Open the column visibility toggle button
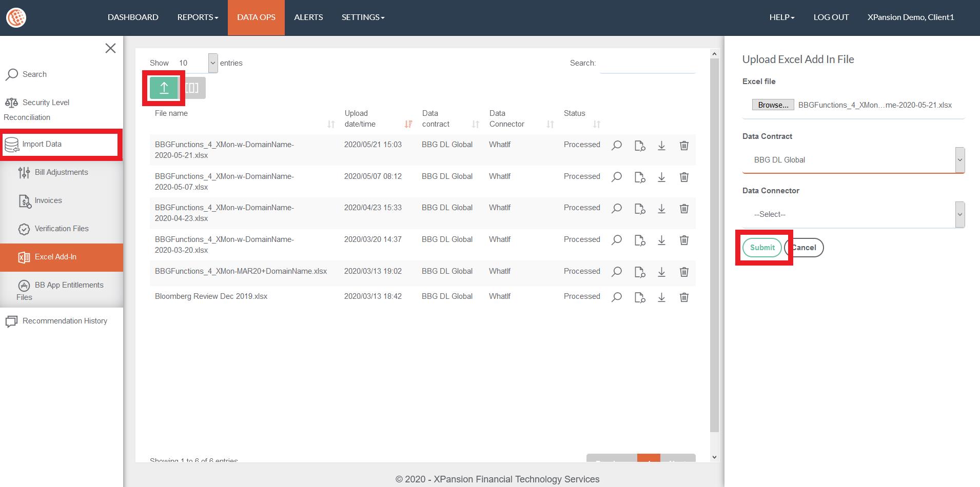The height and width of the screenshot is (487, 980). [193, 88]
